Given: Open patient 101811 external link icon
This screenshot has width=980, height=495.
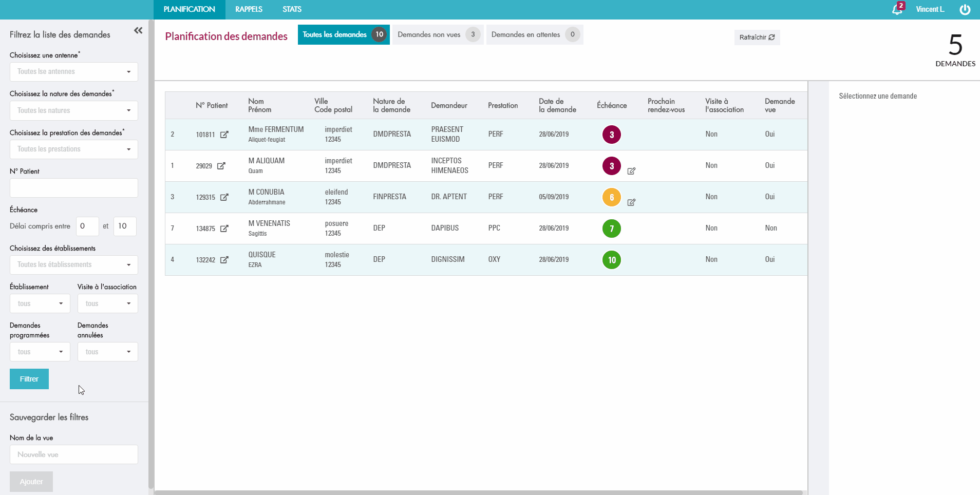Looking at the screenshot, I should pos(224,135).
